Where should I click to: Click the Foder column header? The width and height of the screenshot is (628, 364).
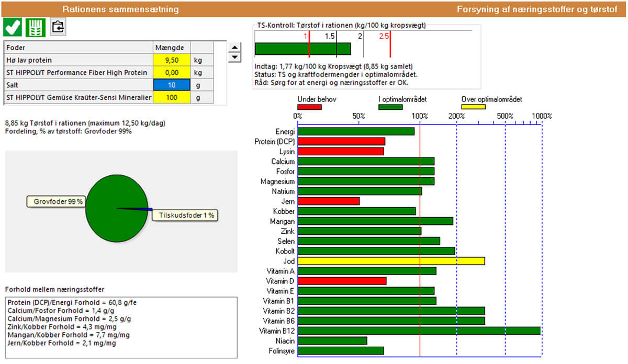pos(78,48)
